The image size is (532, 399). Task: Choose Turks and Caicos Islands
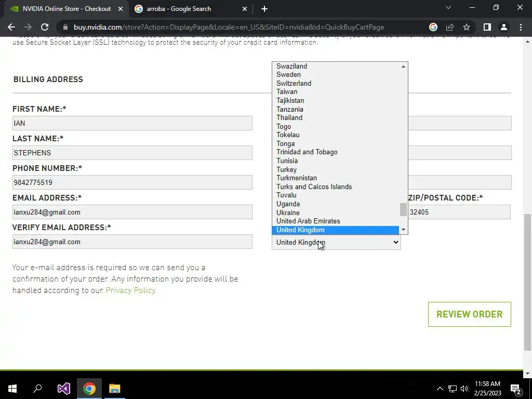point(335,187)
